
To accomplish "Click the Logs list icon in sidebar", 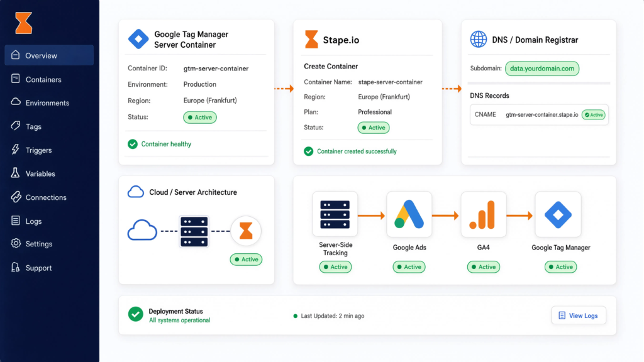I will tap(16, 221).
